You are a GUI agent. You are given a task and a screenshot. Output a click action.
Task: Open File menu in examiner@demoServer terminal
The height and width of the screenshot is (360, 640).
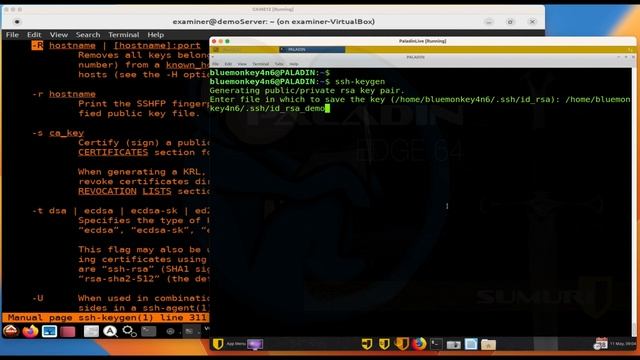(x=12, y=35)
